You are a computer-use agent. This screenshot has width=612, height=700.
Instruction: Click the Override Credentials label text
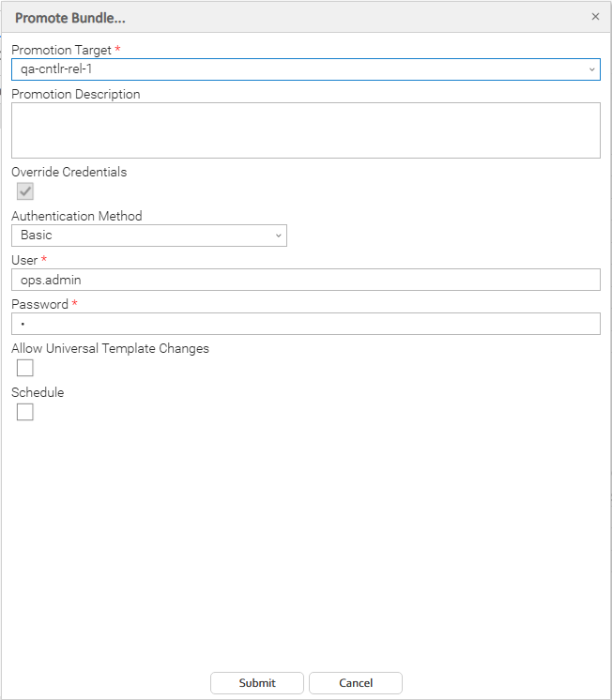[x=69, y=172]
